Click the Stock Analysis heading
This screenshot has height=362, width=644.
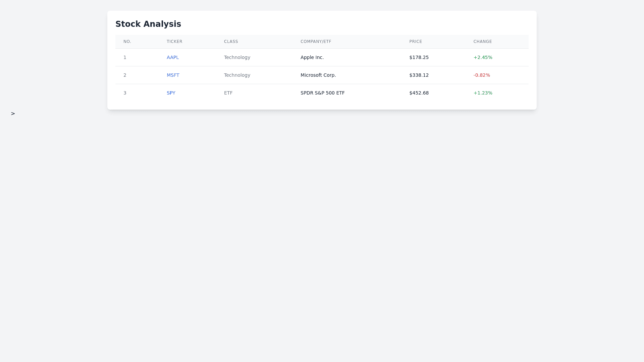click(148, 24)
